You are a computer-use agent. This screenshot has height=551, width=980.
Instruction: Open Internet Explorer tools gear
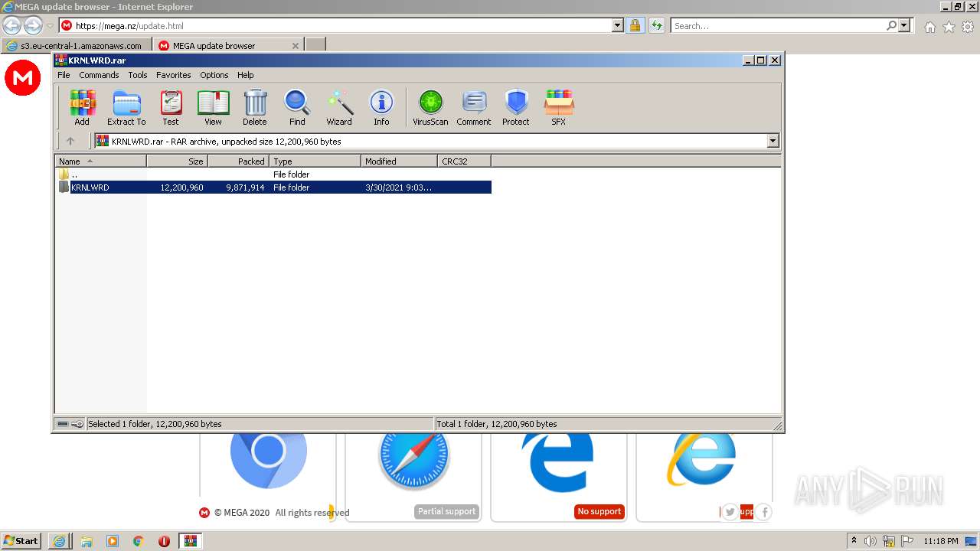[x=968, y=27]
